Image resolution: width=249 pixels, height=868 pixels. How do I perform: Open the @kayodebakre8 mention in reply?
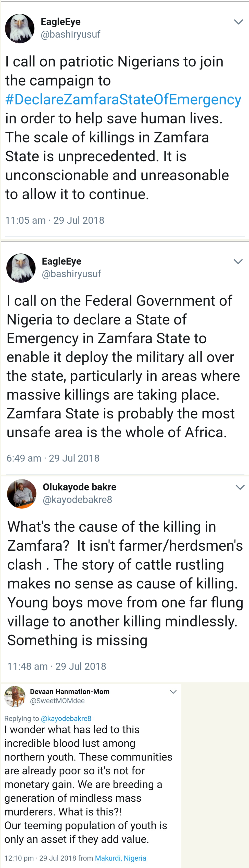pyautogui.click(x=66, y=718)
